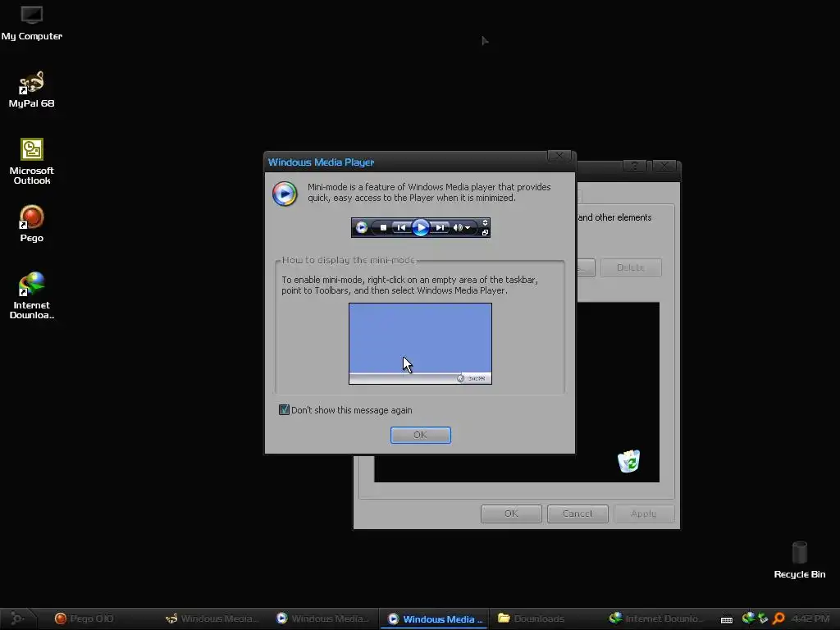Click OK in the background properties window
The image size is (840, 630).
pyautogui.click(x=511, y=514)
